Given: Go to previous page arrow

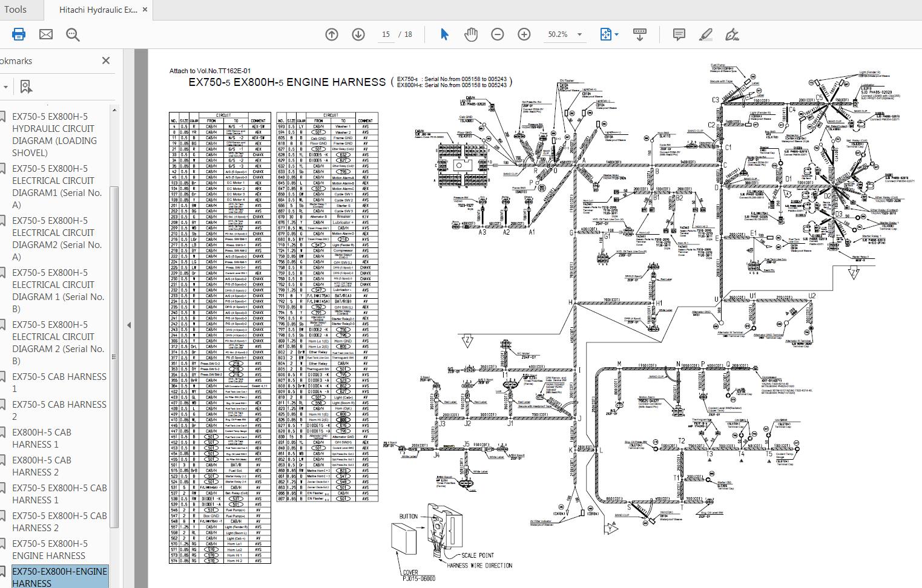Looking at the screenshot, I should (x=332, y=34).
